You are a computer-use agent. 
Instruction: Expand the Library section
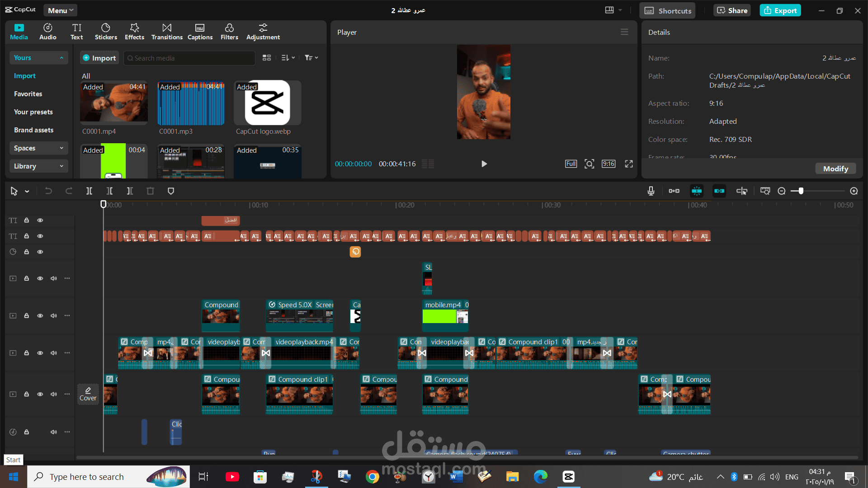coord(39,166)
